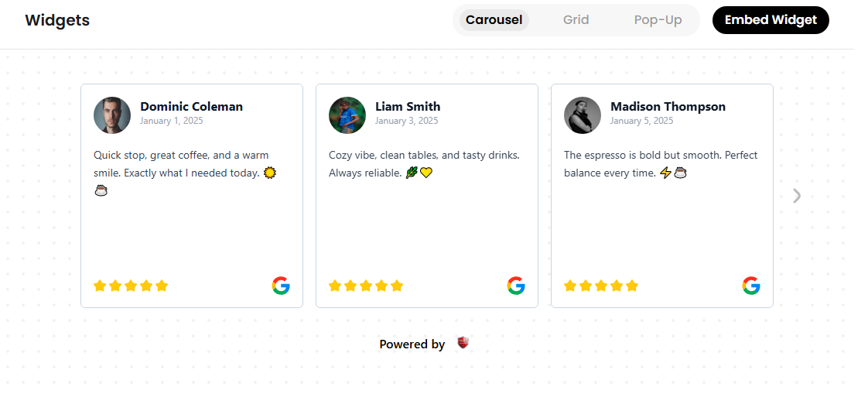This screenshot has width=868, height=394.
Task: Click Google icon on Madison Thompson's review
Action: pyautogui.click(x=751, y=286)
